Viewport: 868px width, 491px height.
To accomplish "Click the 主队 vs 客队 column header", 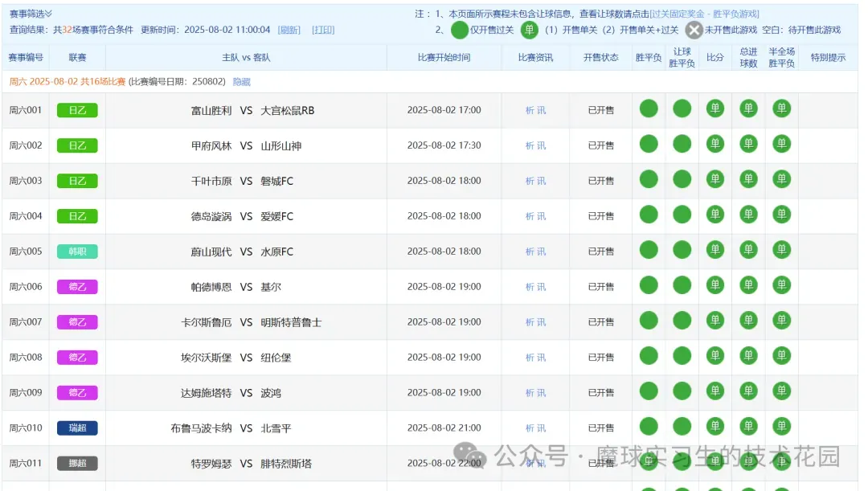I will [x=246, y=58].
